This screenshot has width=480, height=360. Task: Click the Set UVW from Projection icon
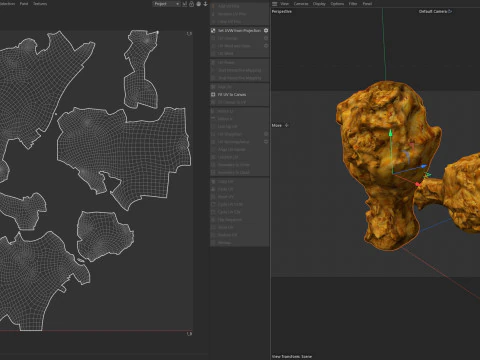[213, 30]
